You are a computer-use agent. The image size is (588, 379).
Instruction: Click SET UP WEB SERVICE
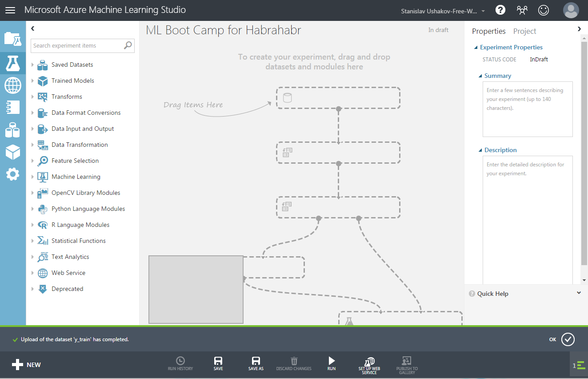point(369,365)
